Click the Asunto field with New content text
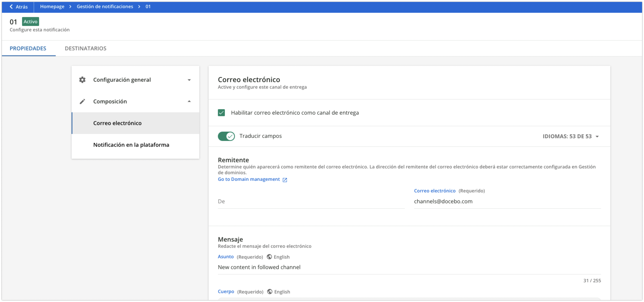 coord(409,267)
